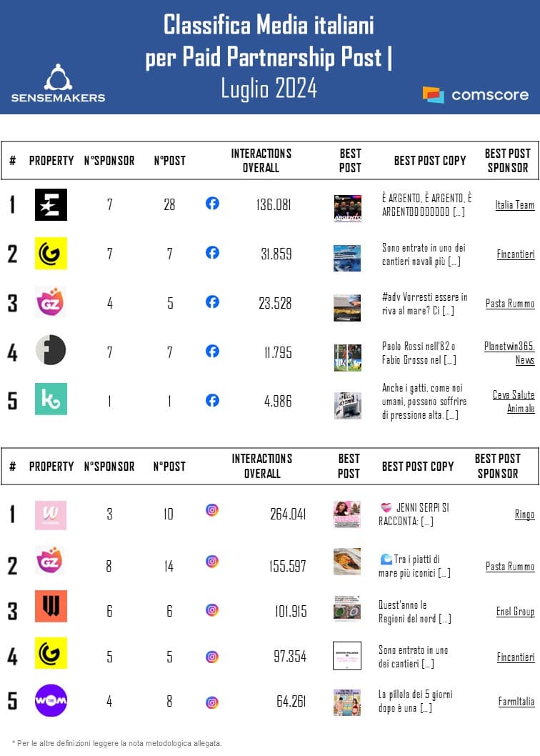Visit the Enel Group sponsor link
The image size is (540, 756).
click(515, 612)
